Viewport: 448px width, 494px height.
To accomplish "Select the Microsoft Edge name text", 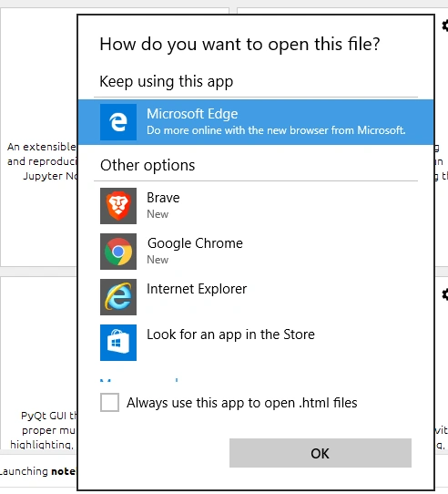I will pos(192,114).
